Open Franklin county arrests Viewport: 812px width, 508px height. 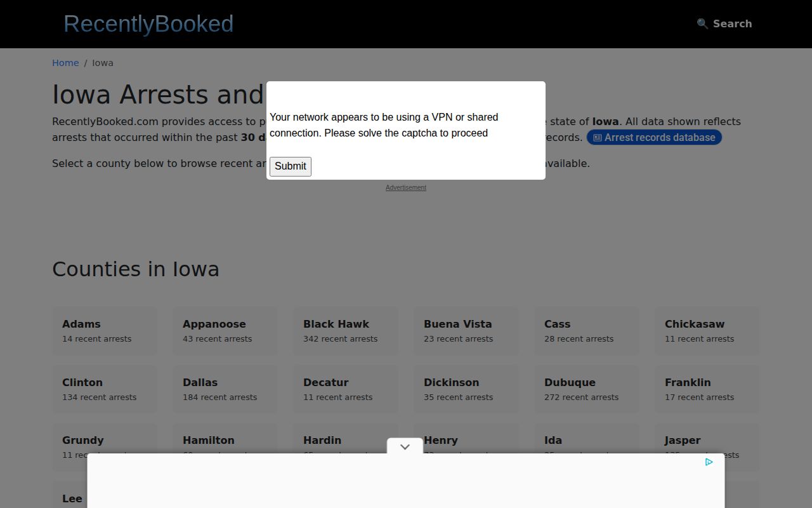coord(707,389)
